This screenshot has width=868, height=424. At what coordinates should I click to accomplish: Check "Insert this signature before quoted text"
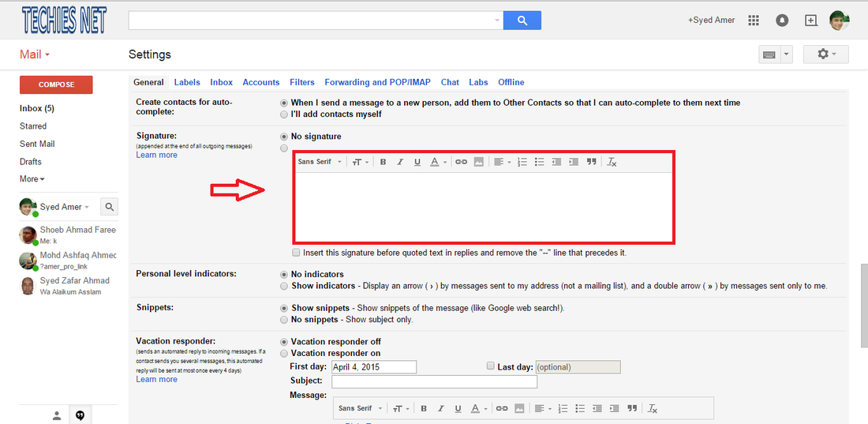tap(297, 252)
